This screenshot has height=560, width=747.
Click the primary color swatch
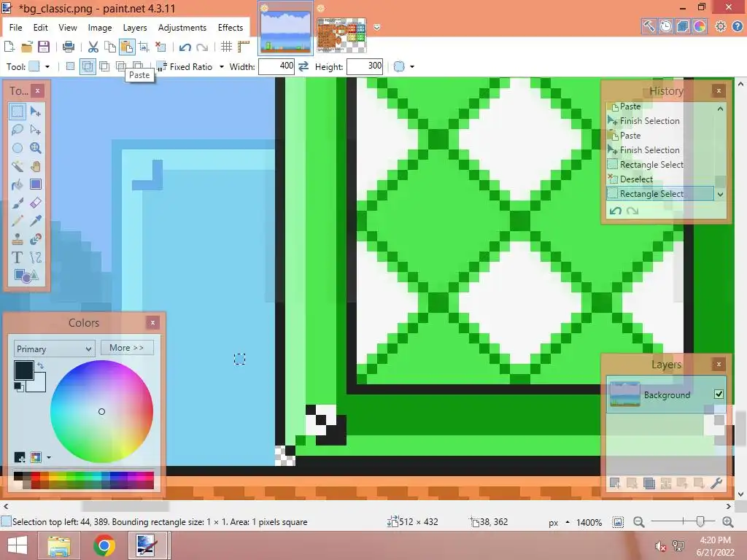pos(23,370)
